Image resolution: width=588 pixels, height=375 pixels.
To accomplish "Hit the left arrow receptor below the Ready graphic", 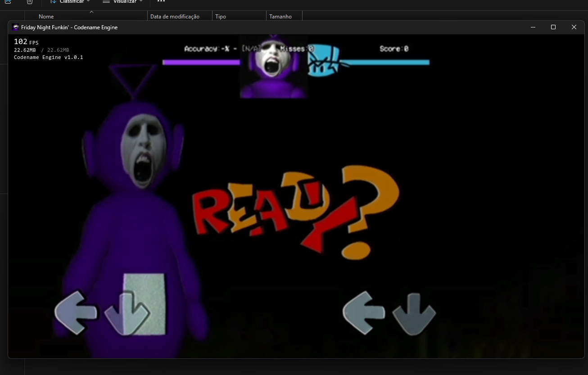I will click(364, 312).
